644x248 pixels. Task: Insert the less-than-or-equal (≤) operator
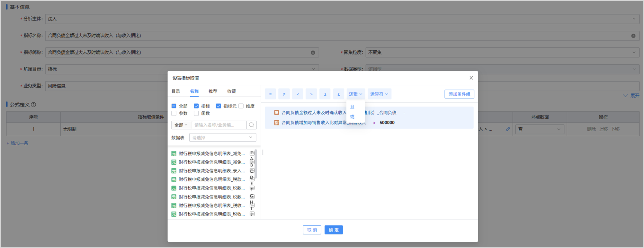(325, 94)
